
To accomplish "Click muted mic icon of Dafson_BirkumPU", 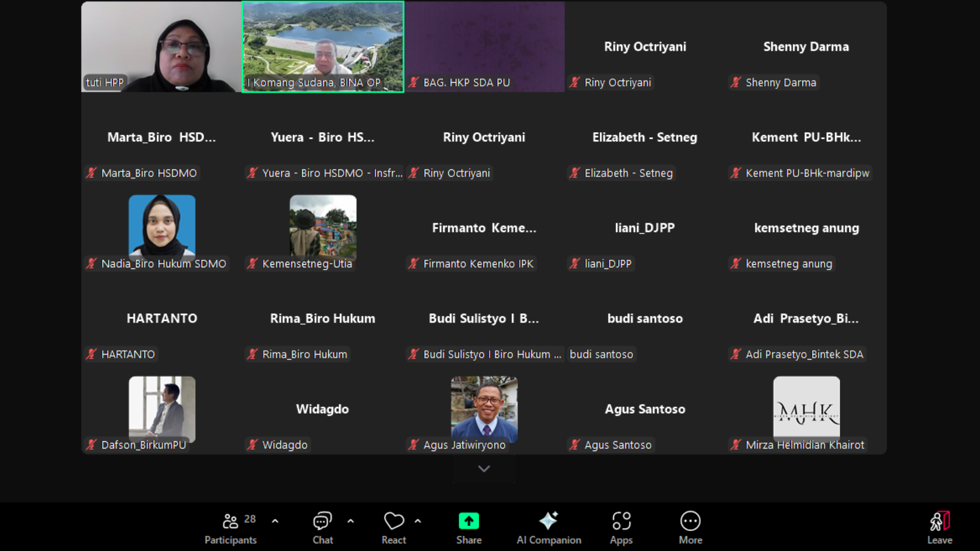I will click(91, 444).
